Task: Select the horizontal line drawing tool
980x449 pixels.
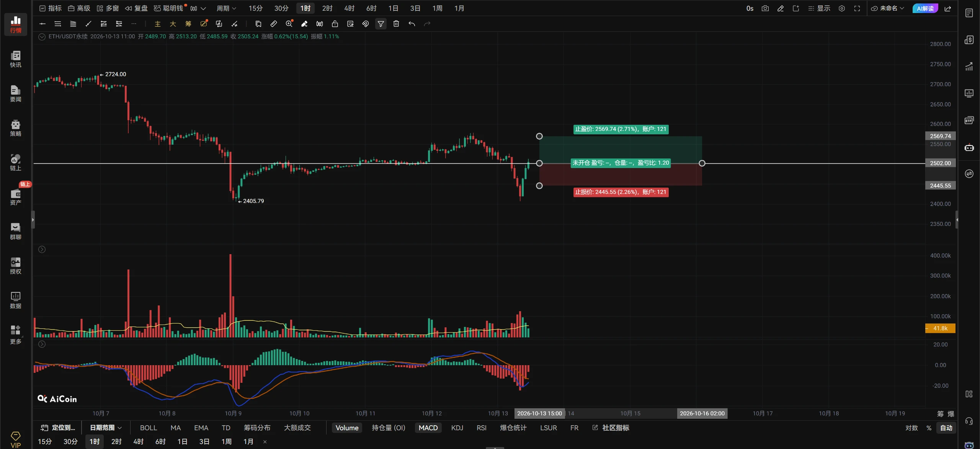Action: (x=42, y=24)
